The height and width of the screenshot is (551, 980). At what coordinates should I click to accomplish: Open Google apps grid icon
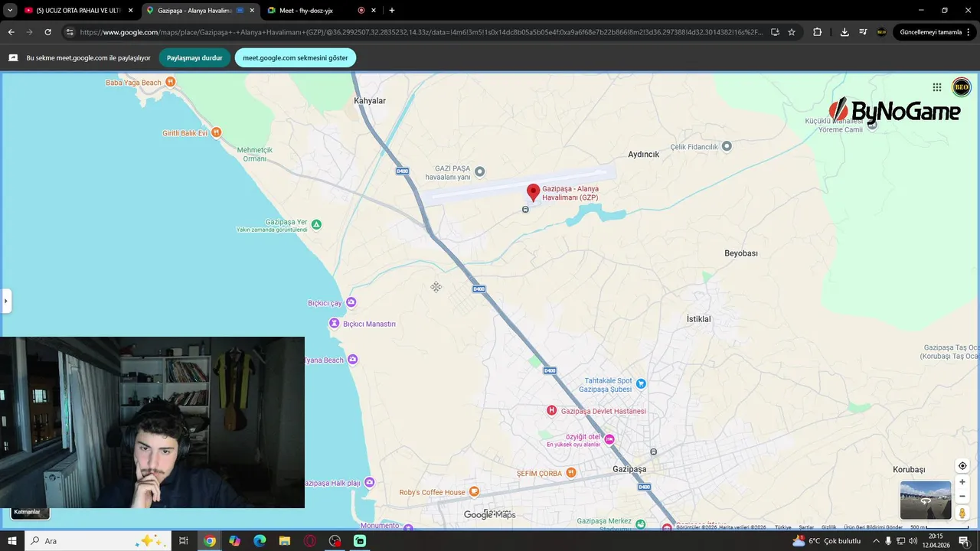coord(937,87)
